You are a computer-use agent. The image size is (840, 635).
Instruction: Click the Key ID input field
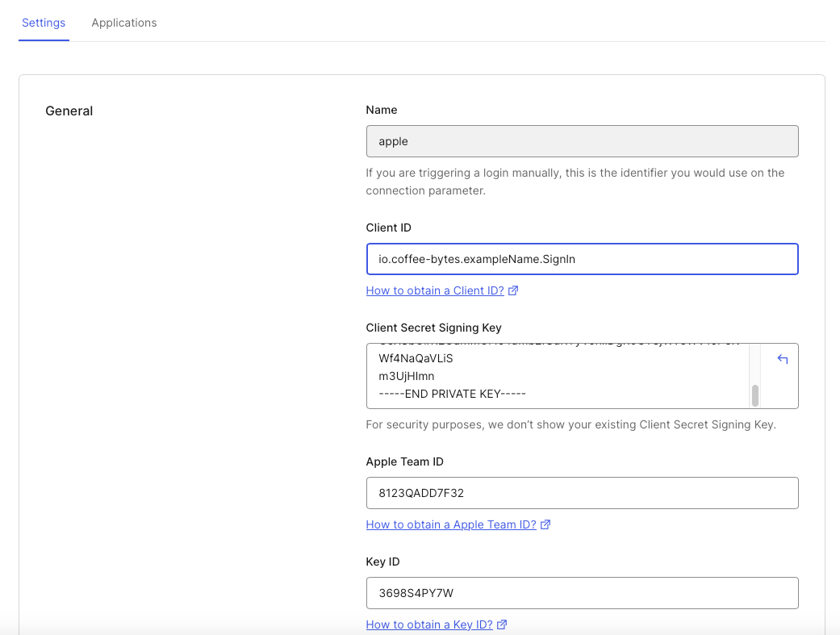tap(582, 593)
